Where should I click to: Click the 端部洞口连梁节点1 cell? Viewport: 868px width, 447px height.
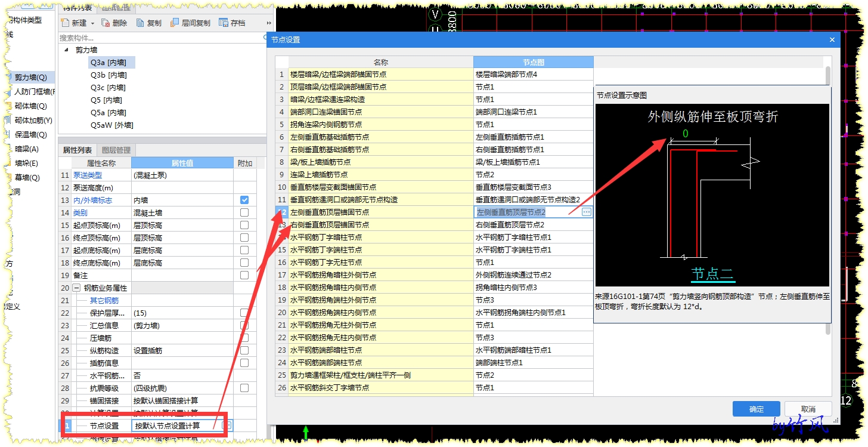534,112
